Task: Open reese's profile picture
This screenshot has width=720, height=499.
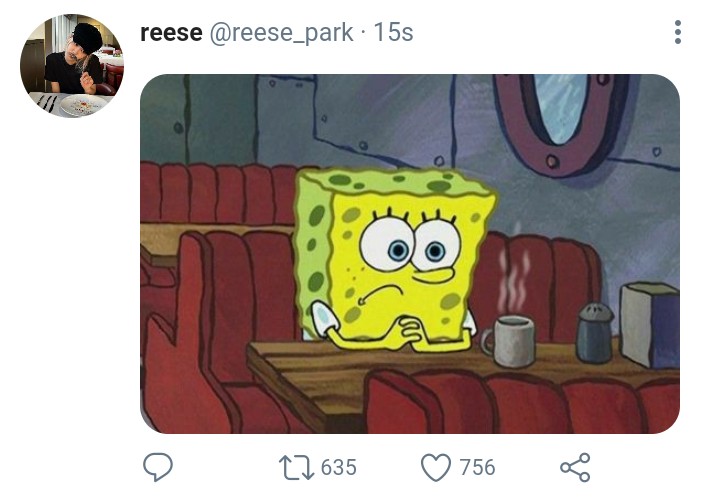Action: (72, 66)
